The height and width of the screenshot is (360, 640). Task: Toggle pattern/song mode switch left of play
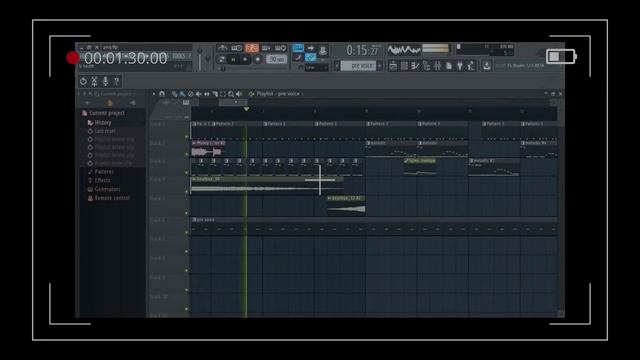tap(222, 60)
